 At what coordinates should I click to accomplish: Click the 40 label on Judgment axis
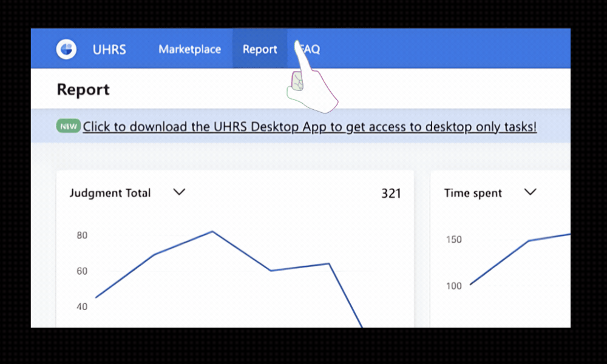pyautogui.click(x=82, y=306)
